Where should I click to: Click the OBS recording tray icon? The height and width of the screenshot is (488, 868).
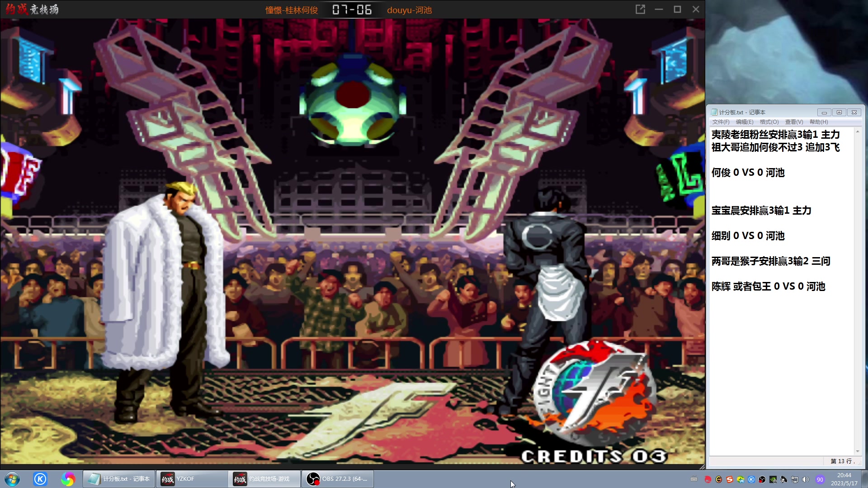point(762,479)
